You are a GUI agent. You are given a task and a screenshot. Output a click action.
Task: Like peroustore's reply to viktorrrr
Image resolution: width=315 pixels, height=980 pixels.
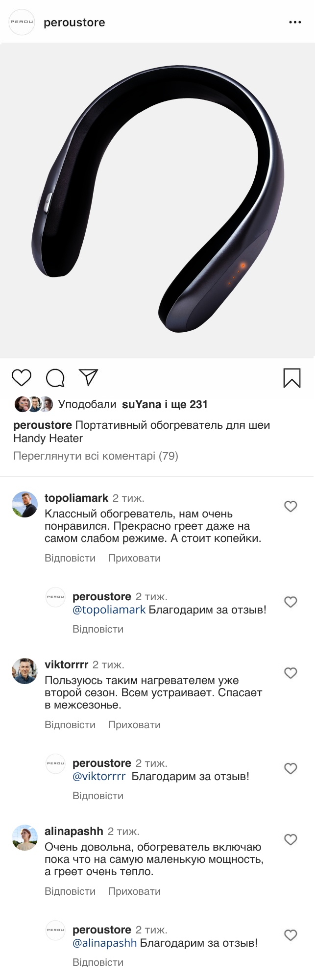coord(291,768)
